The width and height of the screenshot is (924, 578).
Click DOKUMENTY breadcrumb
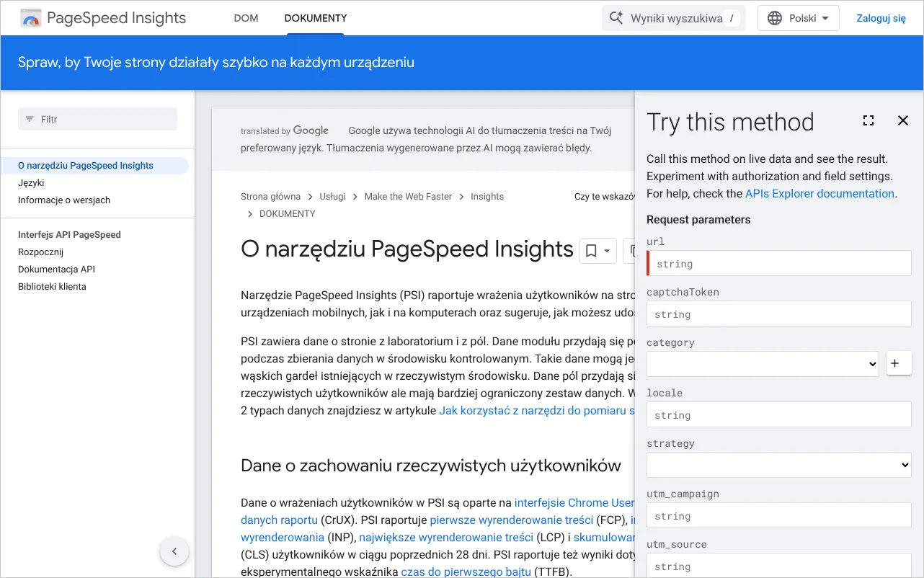pos(288,214)
